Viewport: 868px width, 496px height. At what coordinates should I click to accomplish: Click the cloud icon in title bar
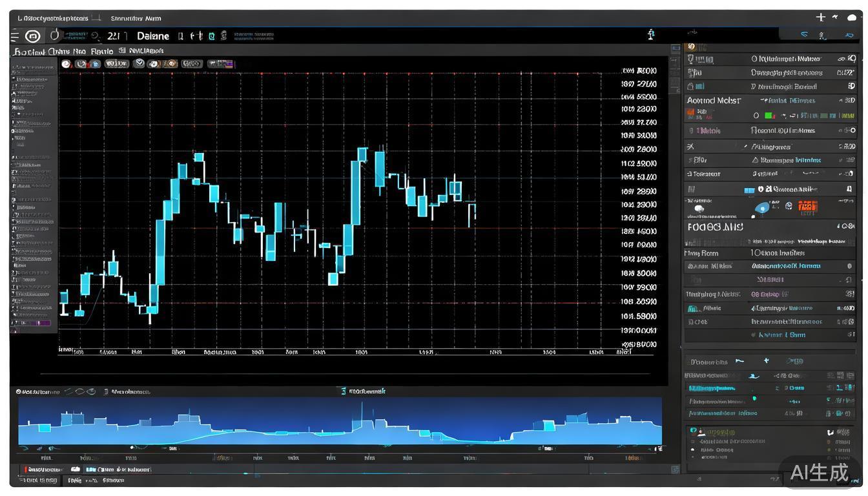coord(851,18)
